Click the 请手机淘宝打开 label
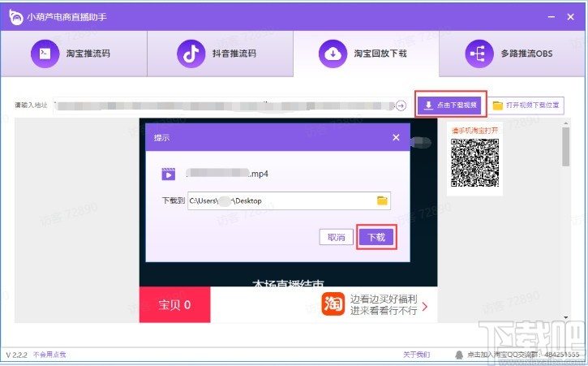The width and height of the screenshot is (588, 366). coord(474,131)
